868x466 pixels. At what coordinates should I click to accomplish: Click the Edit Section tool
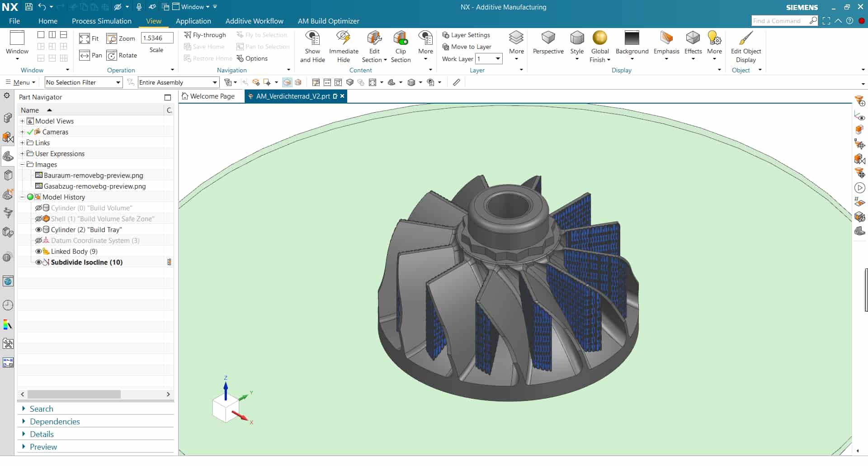374,47
